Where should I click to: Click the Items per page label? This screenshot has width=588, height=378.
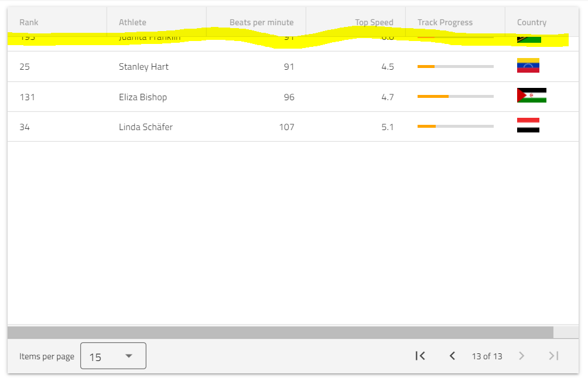pyautogui.click(x=47, y=356)
